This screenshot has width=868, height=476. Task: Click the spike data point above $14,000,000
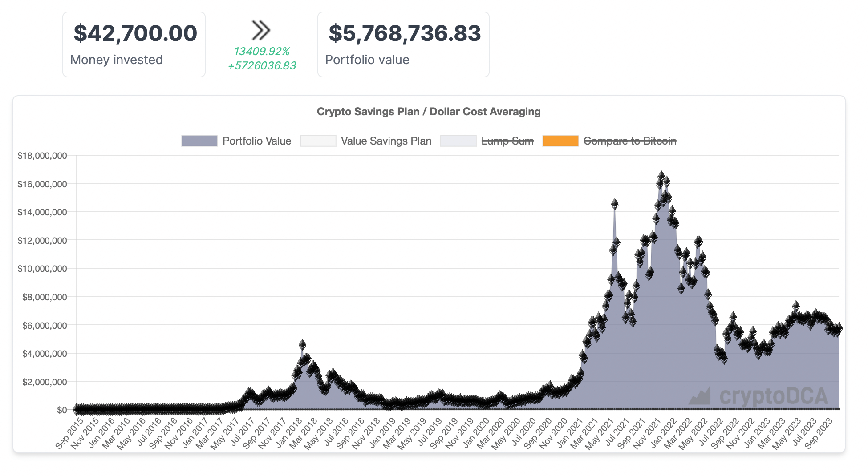(x=615, y=204)
